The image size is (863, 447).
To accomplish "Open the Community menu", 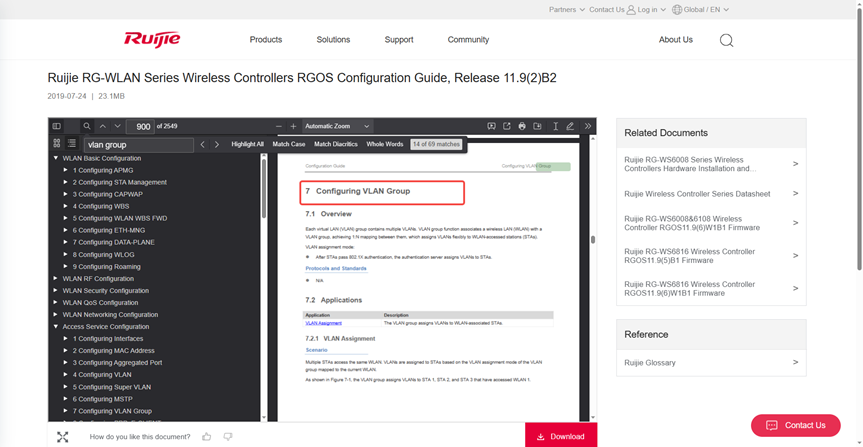I will pos(468,40).
